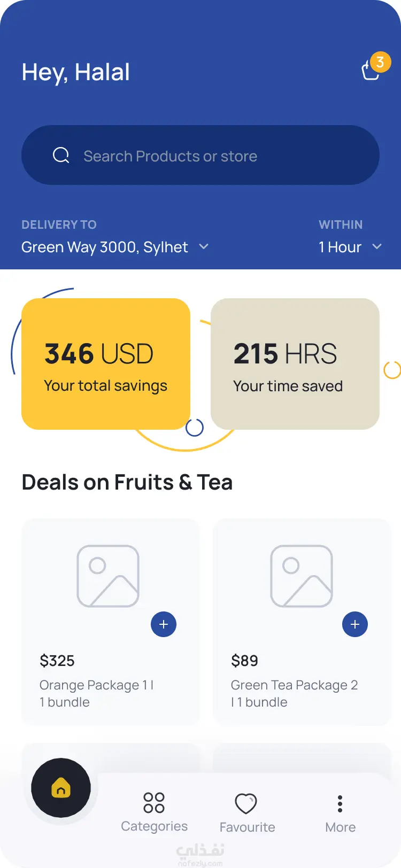401x868 pixels.
Task: Open the More three-dots menu
Action: click(340, 803)
